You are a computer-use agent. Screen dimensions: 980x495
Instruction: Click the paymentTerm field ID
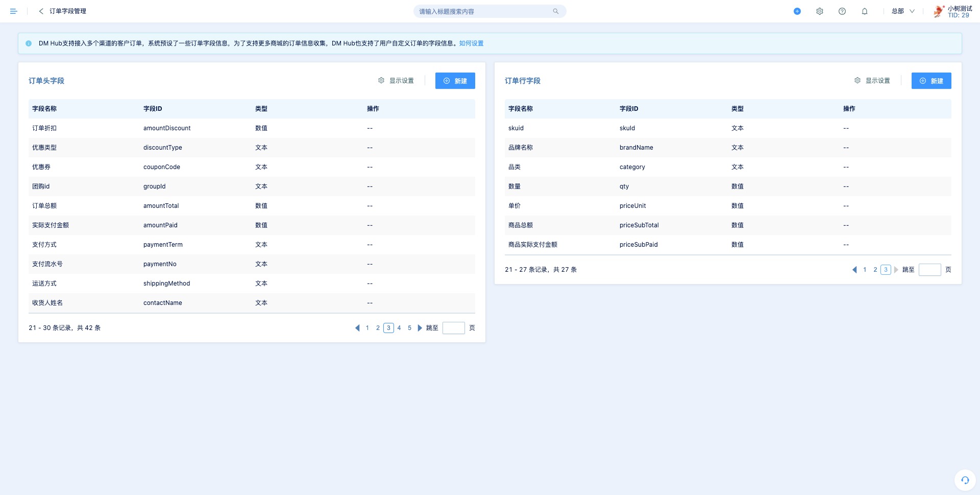pyautogui.click(x=163, y=245)
